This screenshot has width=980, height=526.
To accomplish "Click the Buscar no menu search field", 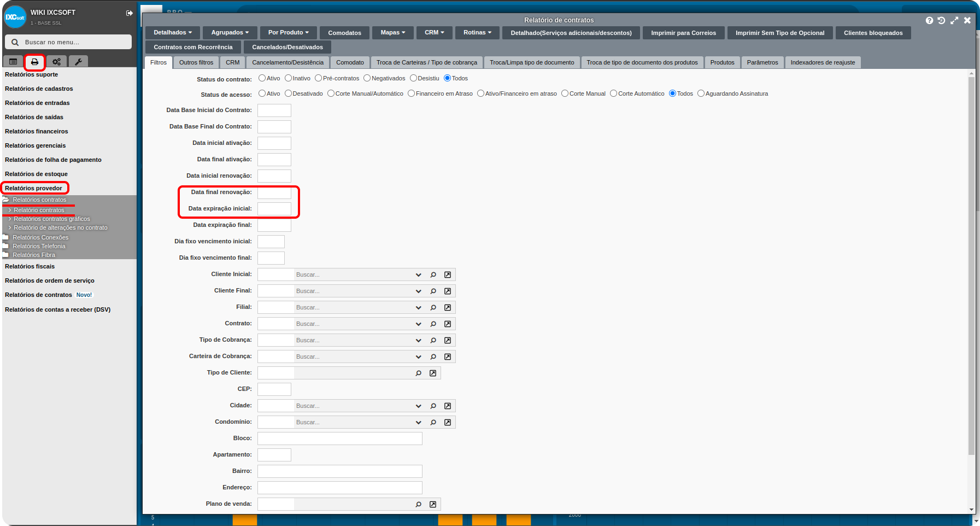I will point(68,42).
